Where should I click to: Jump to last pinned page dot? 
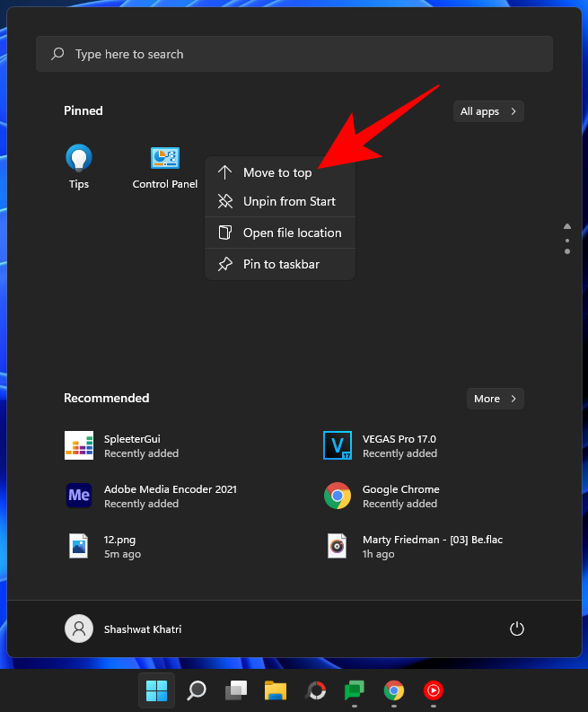tap(567, 251)
